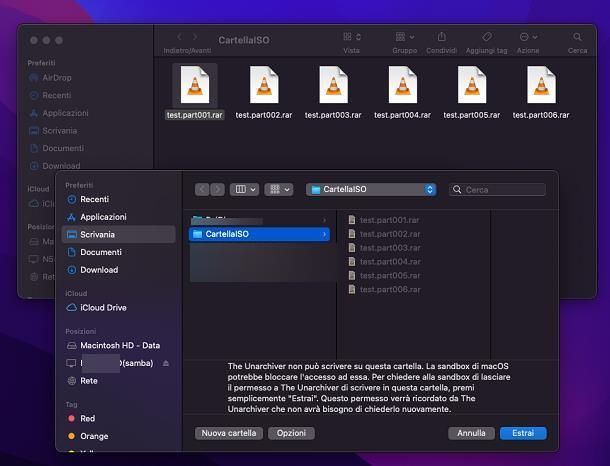Create a folder with Nuova cartella

coord(229,434)
